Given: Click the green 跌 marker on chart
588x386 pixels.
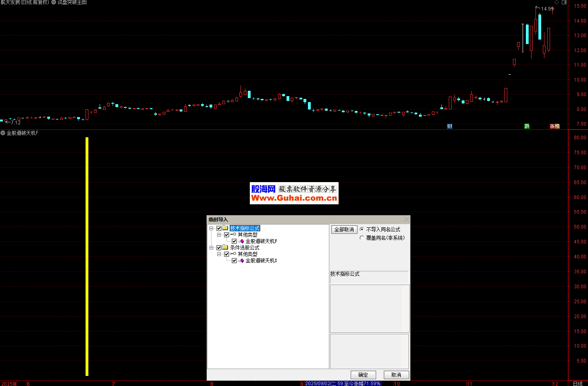Looking at the screenshot, I should pyautogui.click(x=527, y=126).
